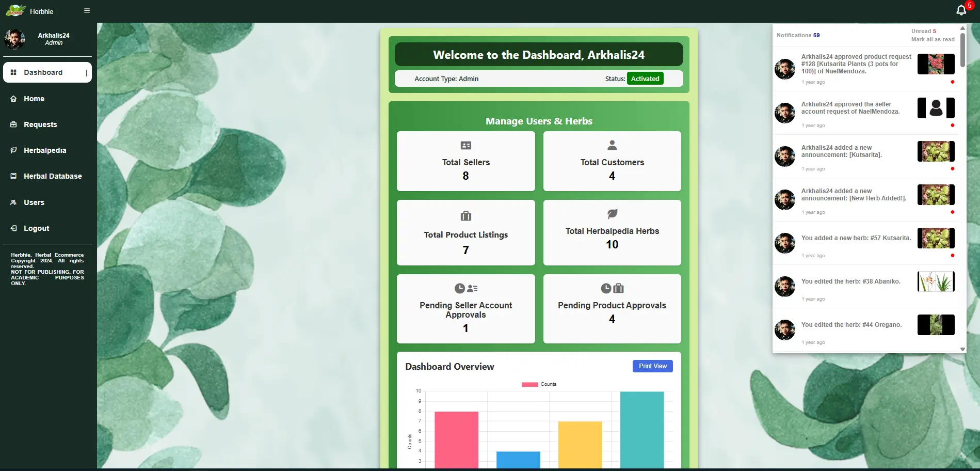
Task: Open Pending Seller Account Approvals card
Action: pyautogui.click(x=465, y=309)
